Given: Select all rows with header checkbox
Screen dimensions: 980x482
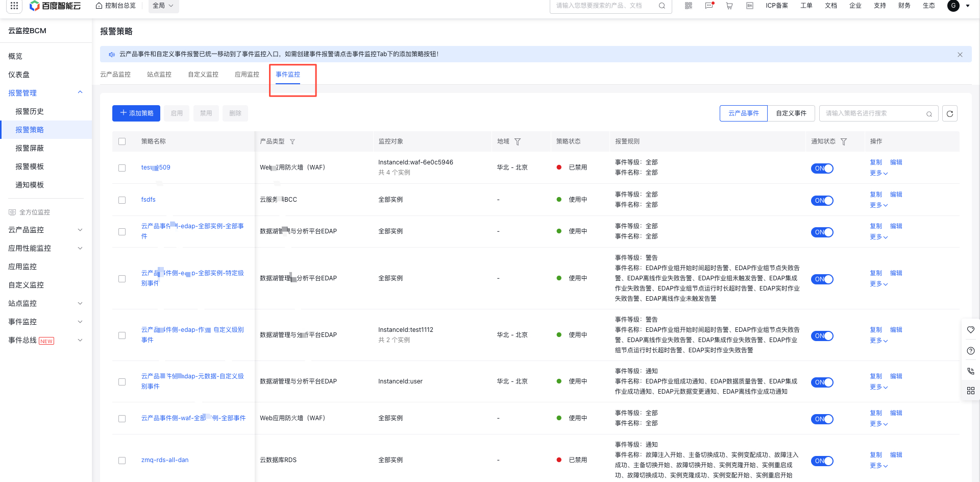Looking at the screenshot, I should click(122, 141).
